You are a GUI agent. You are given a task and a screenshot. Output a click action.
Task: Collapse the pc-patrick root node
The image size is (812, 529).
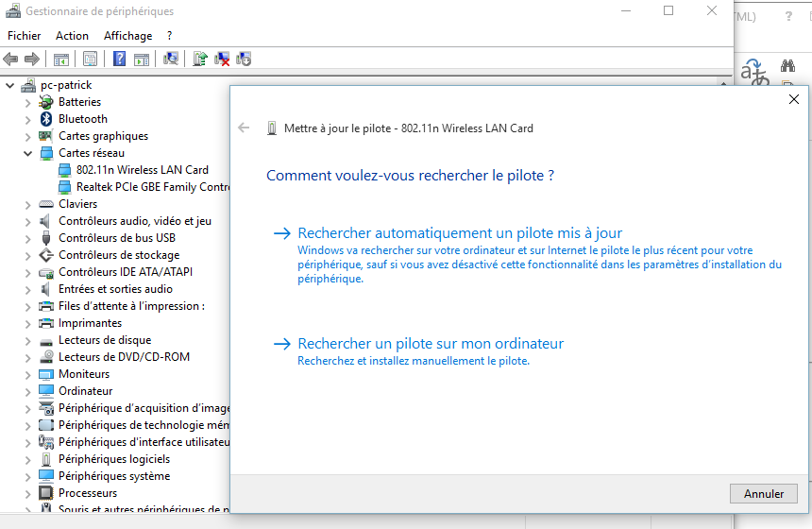pyautogui.click(x=10, y=85)
